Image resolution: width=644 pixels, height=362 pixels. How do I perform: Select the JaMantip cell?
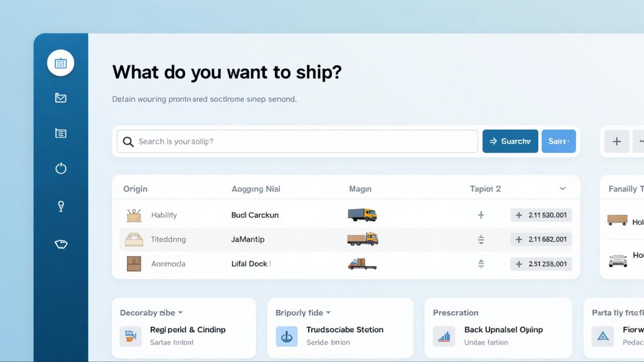pos(248,239)
